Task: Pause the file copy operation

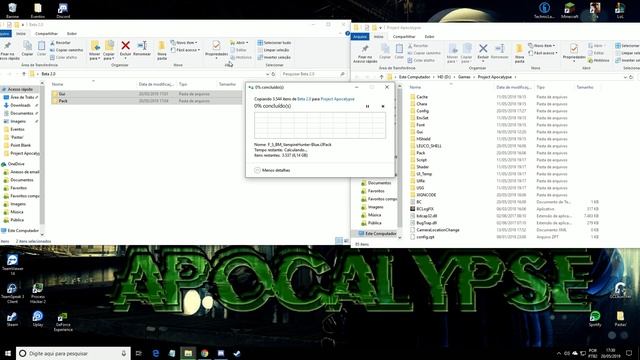Action: tap(367, 107)
